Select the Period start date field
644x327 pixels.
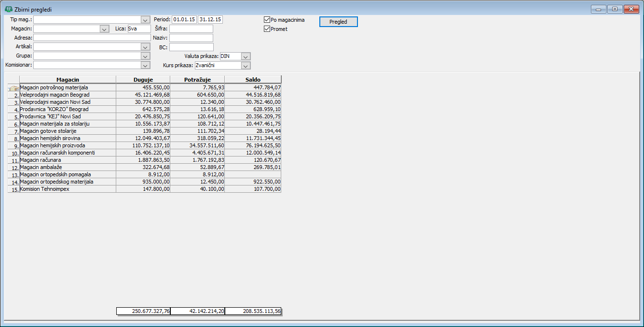click(184, 20)
